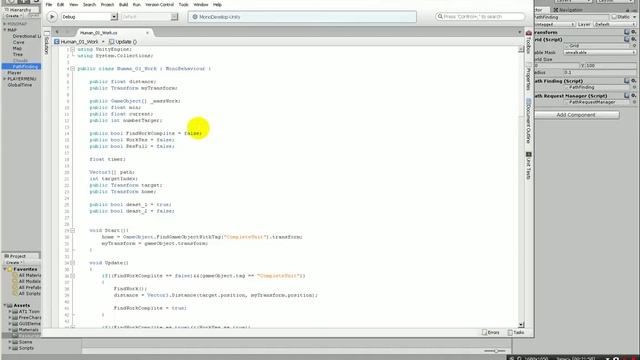Collapse the Favorites group in Project
Viewport: 640px width, 360px height.
pos(5,269)
